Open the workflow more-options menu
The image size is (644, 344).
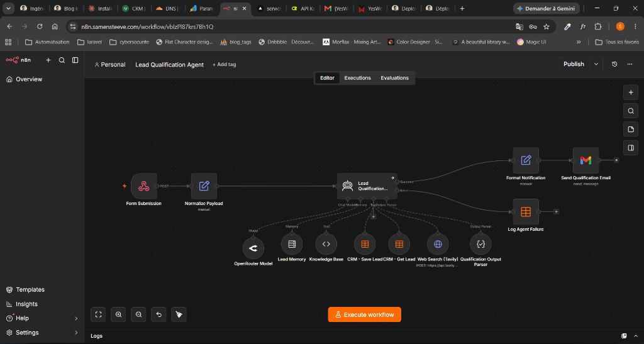click(x=630, y=64)
